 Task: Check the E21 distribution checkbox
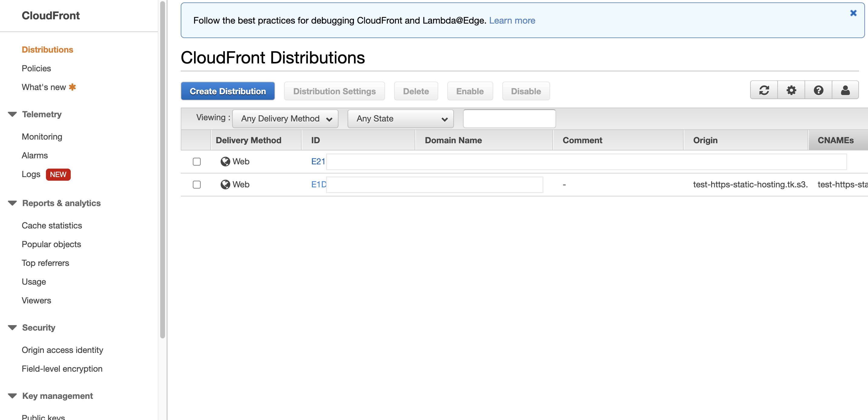pos(197,162)
